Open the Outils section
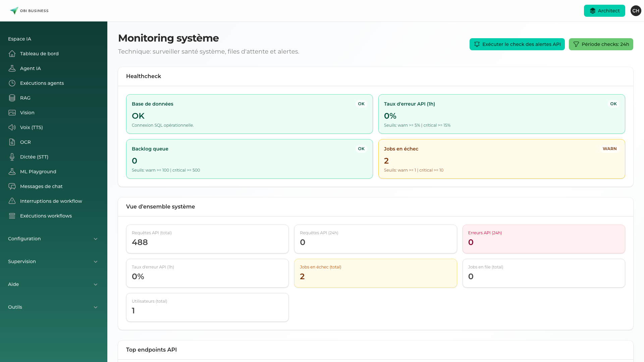The image size is (644, 362). pyautogui.click(x=53, y=307)
